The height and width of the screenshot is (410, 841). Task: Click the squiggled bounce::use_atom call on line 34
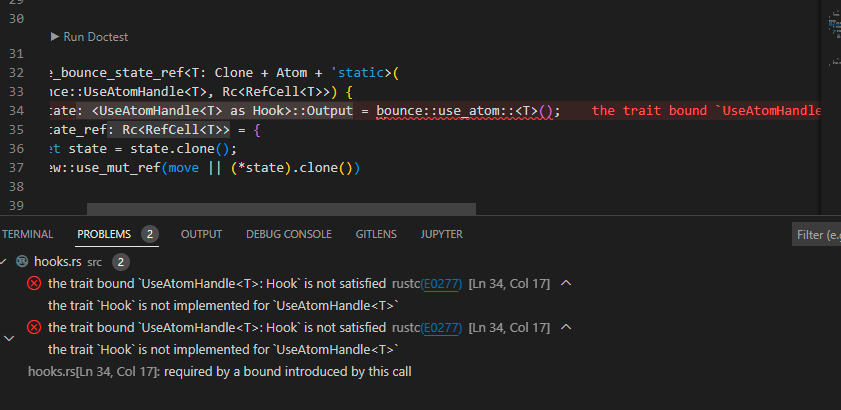[x=464, y=111]
